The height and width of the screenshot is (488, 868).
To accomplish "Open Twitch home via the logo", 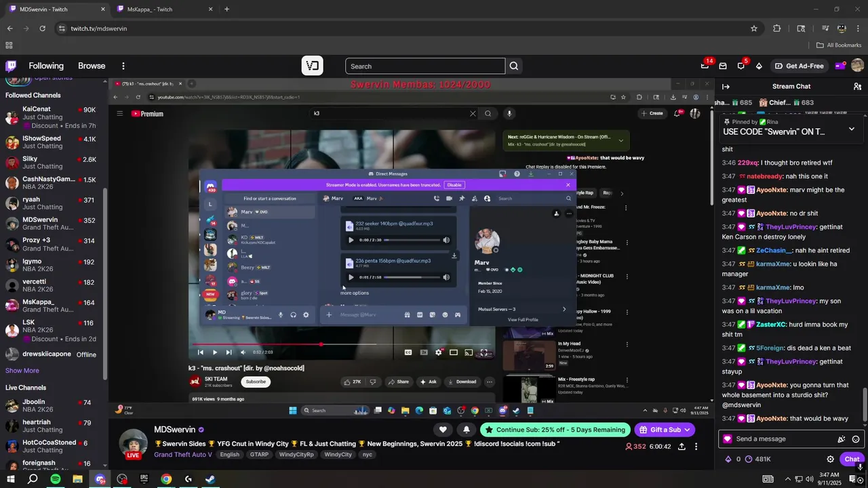I will point(11,66).
